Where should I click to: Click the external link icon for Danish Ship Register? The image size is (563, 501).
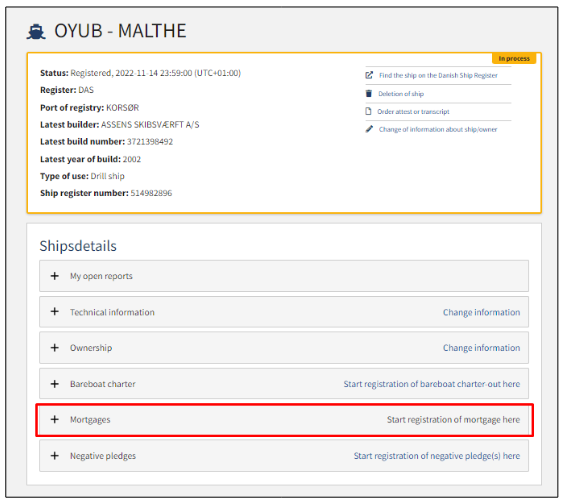pos(369,75)
